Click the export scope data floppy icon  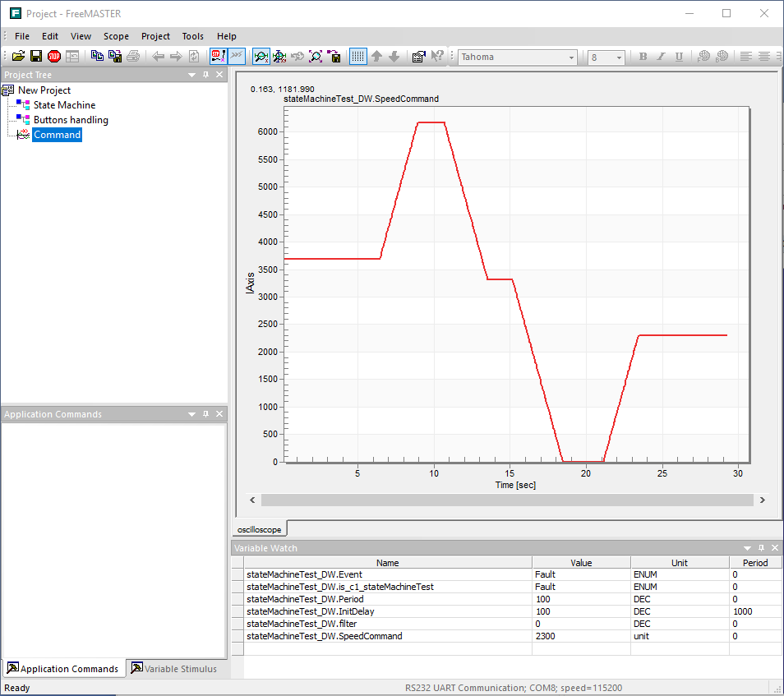point(334,57)
